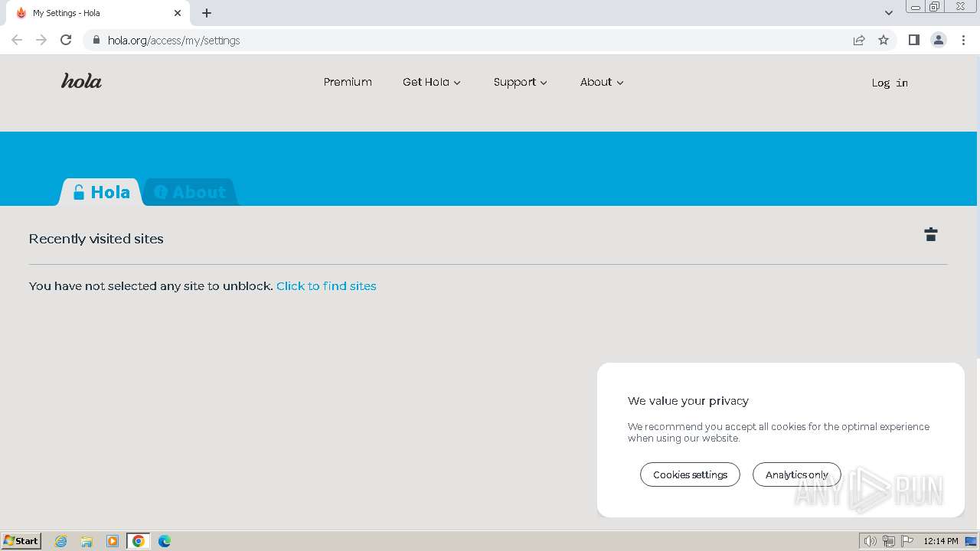Click the Recently visited sites heading
Screen dimensions: 980x551
click(96, 239)
